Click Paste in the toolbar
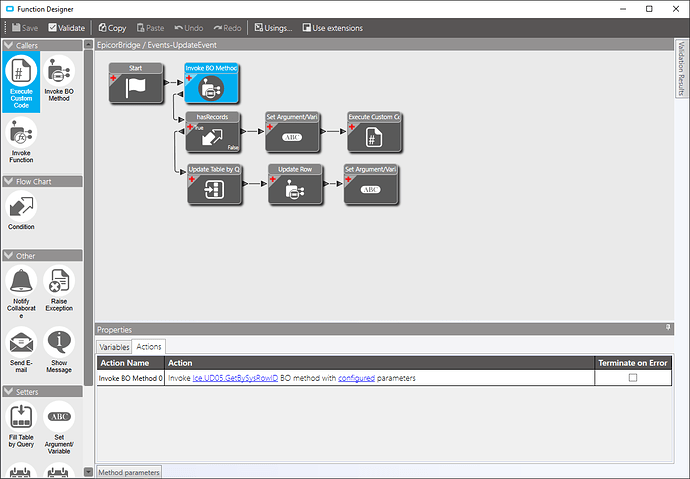The height and width of the screenshot is (479, 690). pos(150,28)
